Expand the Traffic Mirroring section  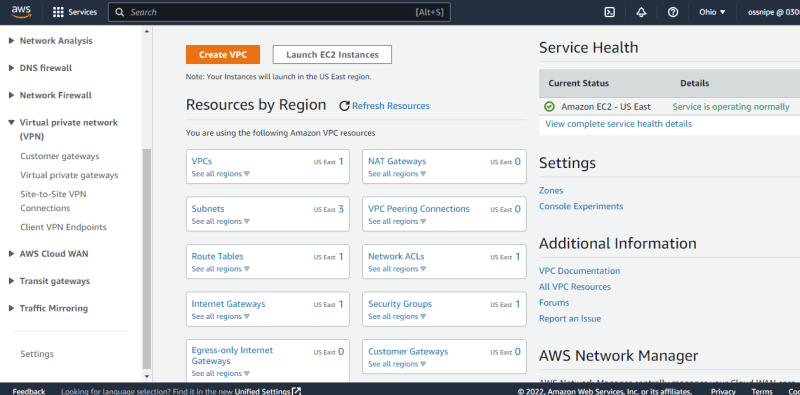(x=12, y=308)
